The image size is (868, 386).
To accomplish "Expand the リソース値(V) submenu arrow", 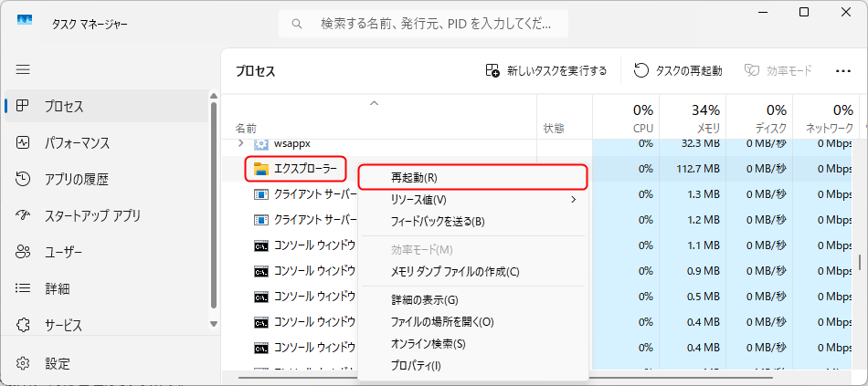I will [x=573, y=199].
